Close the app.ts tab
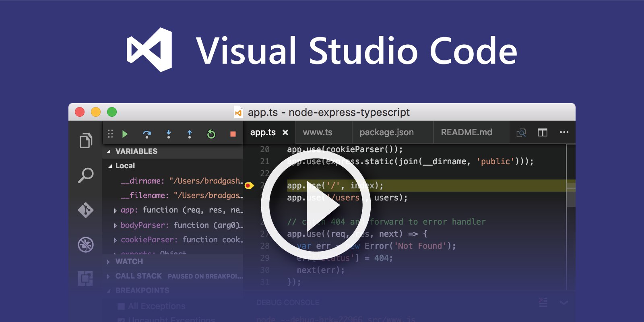This screenshot has width=644, height=322. coord(285,132)
